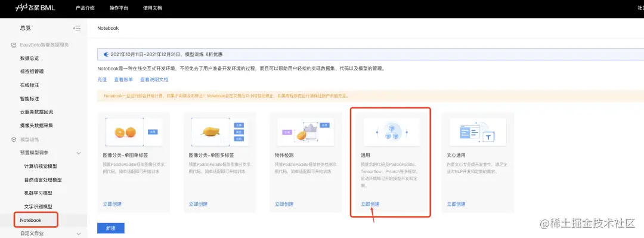Click the 图像分类-单图多标签 mango thumbnail

coord(219,132)
